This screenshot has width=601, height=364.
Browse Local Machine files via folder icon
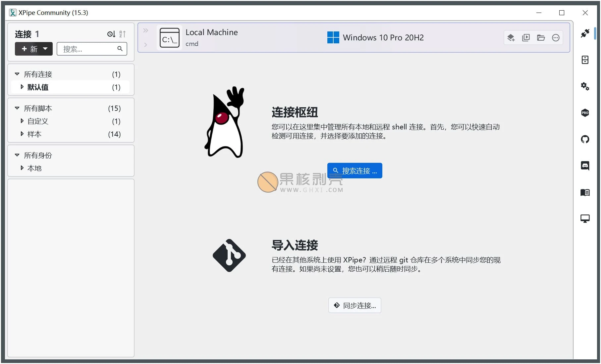coord(541,38)
